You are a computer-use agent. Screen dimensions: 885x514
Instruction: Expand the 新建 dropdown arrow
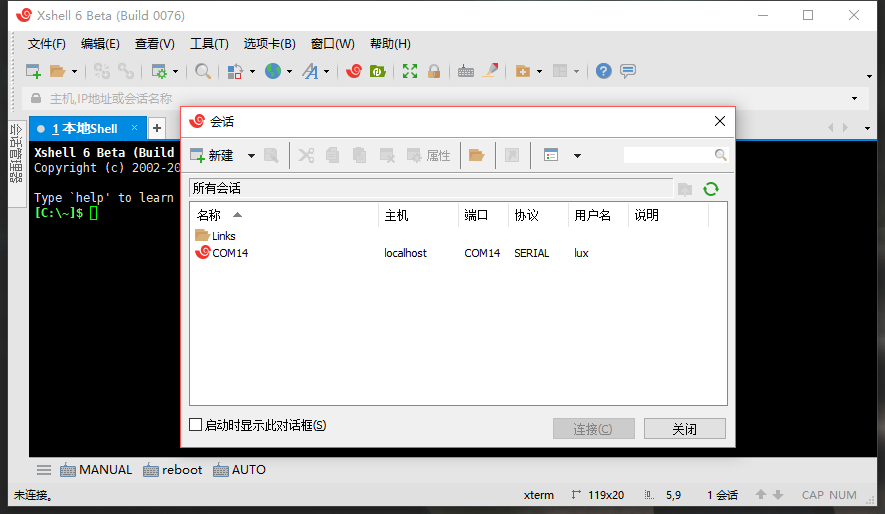point(251,156)
